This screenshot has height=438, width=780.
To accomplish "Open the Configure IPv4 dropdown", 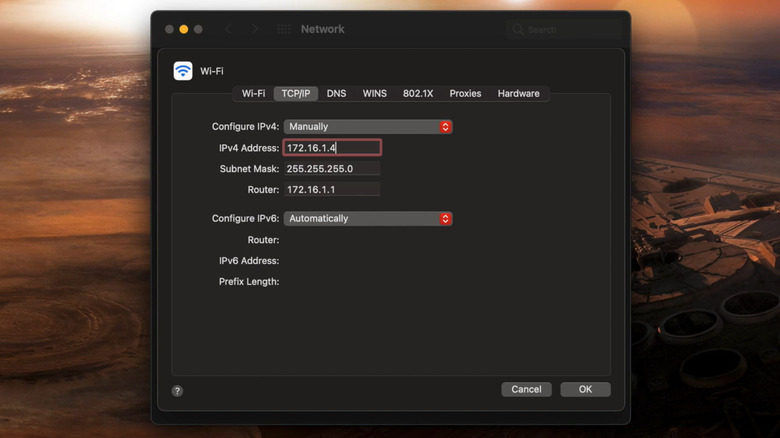I will (x=368, y=126).
